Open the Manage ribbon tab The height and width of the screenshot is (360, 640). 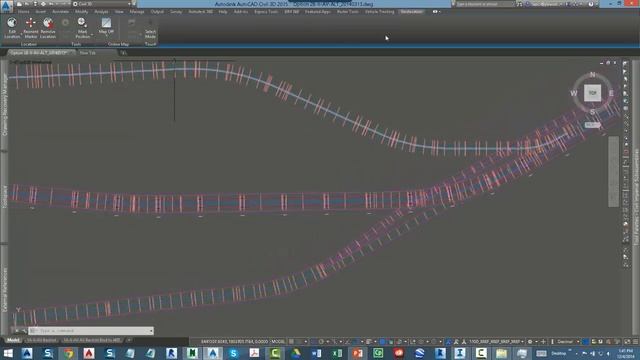[137, 12]
